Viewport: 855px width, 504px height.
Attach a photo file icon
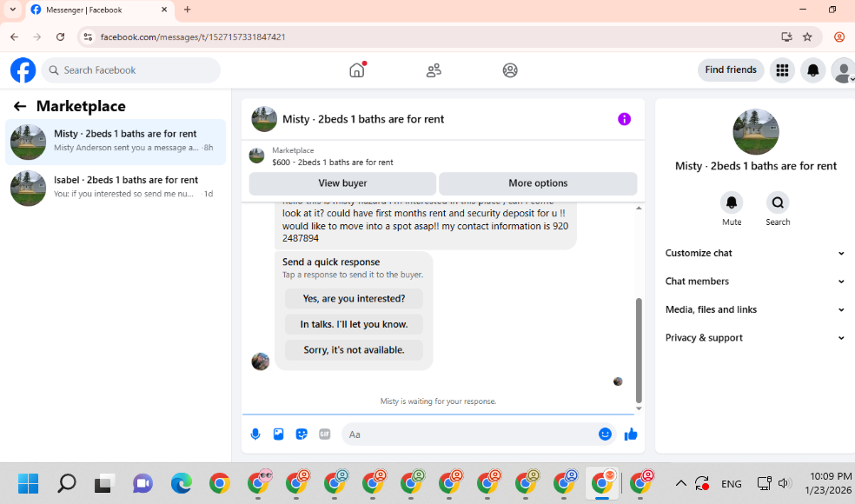click(278, 434)
